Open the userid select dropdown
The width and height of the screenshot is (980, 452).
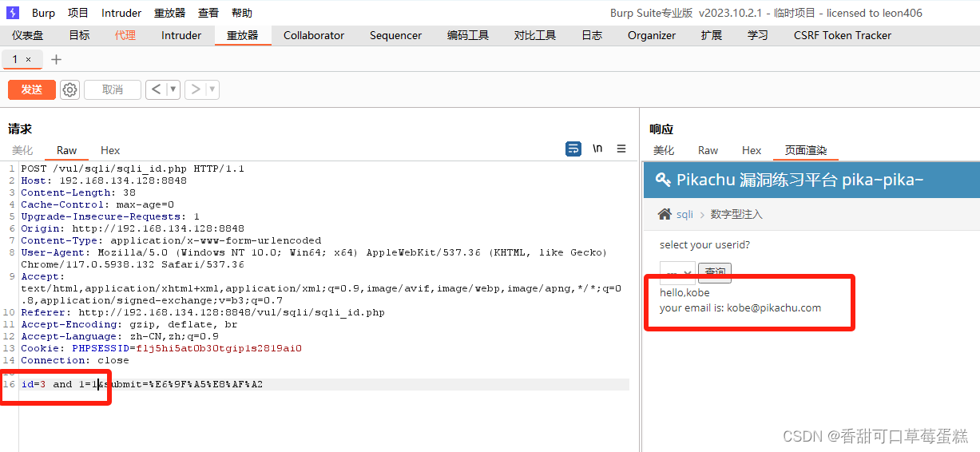pyautogui.click(x=677, y=272)
